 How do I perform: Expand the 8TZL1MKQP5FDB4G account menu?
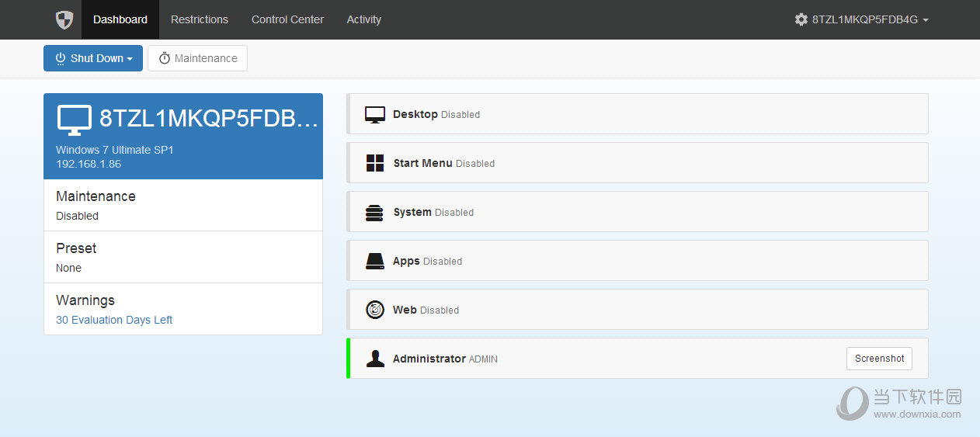[x=861, y=19]
